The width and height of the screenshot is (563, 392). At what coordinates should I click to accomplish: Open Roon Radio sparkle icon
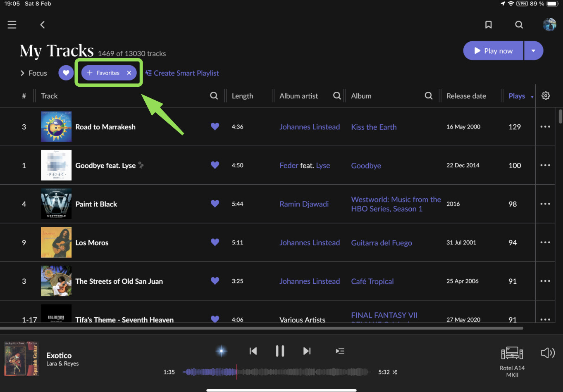click(x=222, y=351)
